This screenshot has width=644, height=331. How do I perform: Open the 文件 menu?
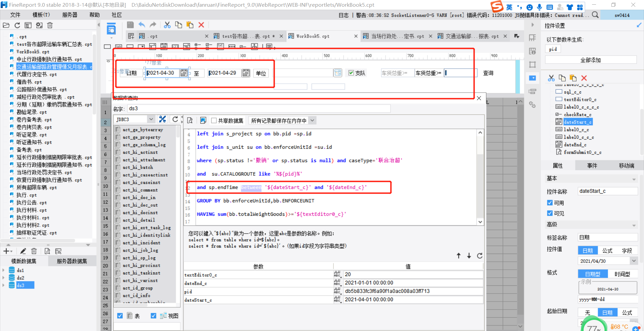point(15,15)
